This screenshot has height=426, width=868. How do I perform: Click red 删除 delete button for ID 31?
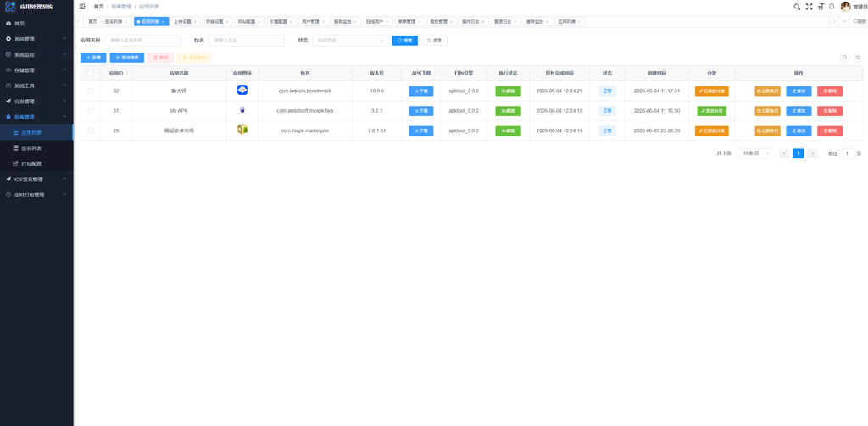point(830,111)
